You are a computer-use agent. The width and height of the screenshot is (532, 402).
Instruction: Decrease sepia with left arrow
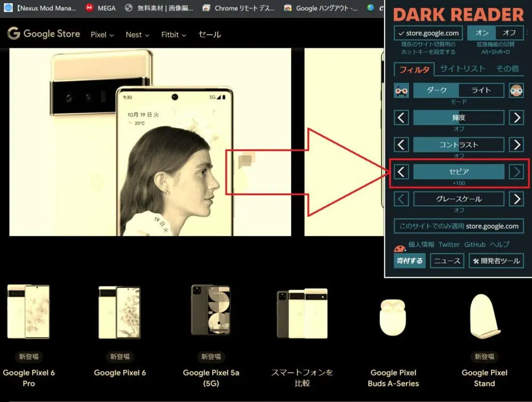pyautogui.click(x=402, y=172)
